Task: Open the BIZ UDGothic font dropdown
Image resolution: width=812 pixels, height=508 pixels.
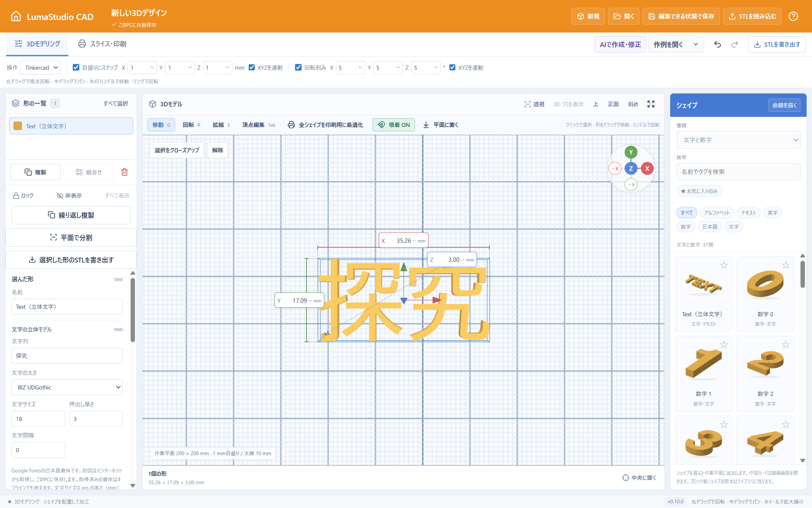Action: point(67,387)
